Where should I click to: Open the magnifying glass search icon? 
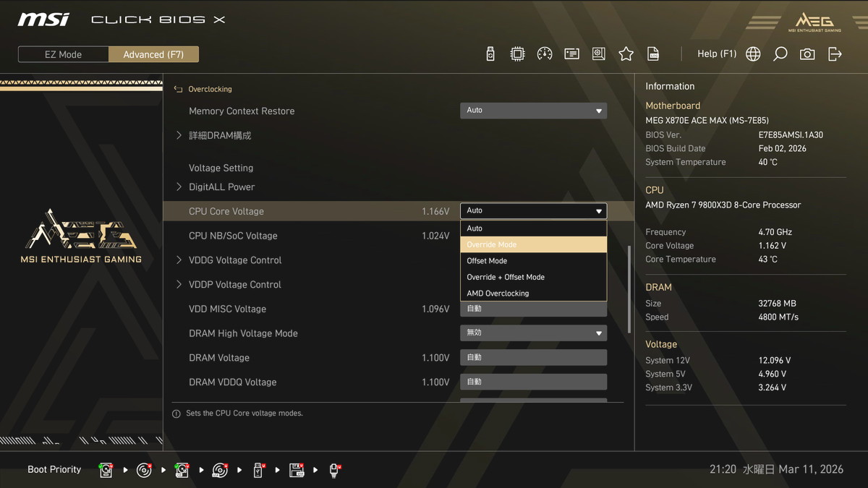[x=780, y=54]
